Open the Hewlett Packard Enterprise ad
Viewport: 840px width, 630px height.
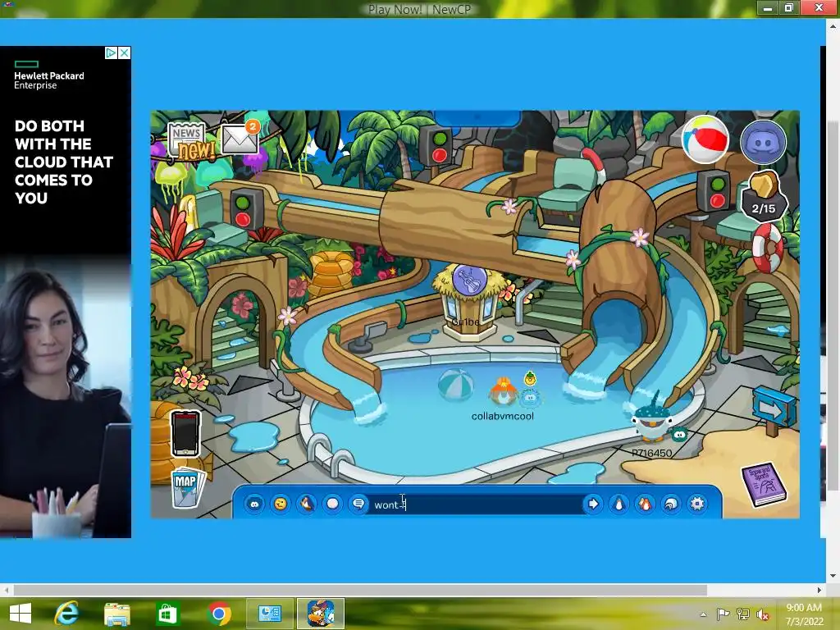pyautogui.click(x=66, y=292)
